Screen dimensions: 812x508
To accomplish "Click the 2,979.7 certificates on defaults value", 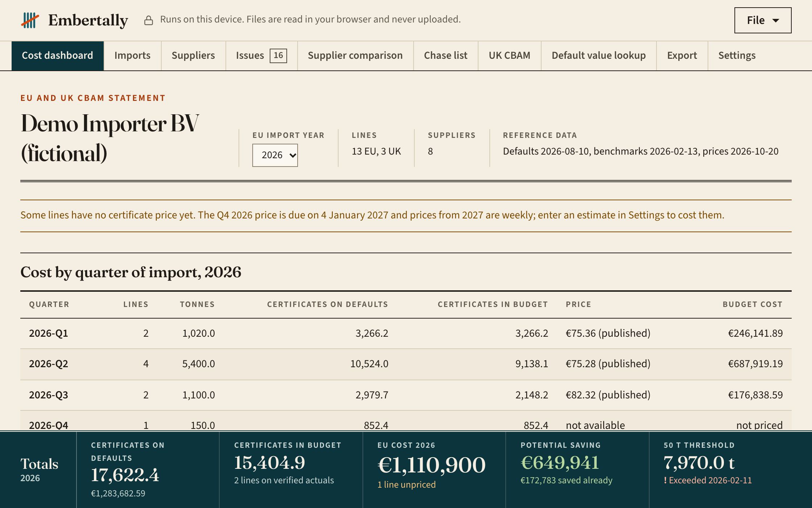I will pyautogui.click(x=372, y=395).
